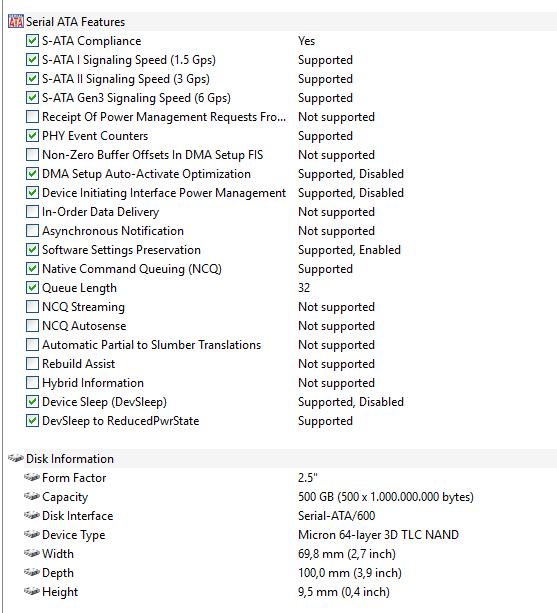Click the Disk Information section icon
The width and height of the screenshot is (557, 613).
[16, 458]
